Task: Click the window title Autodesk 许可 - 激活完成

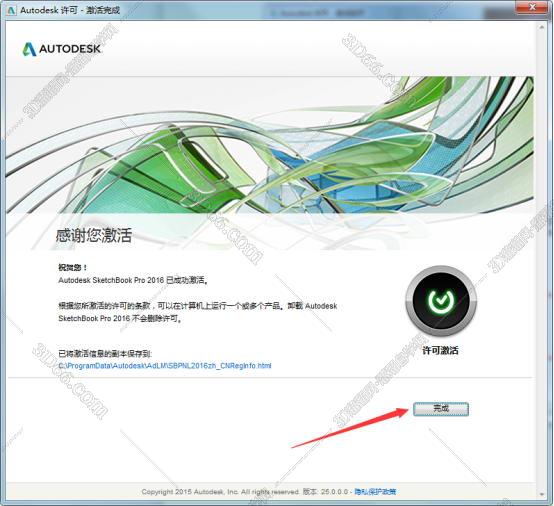Action: point(70,10)
